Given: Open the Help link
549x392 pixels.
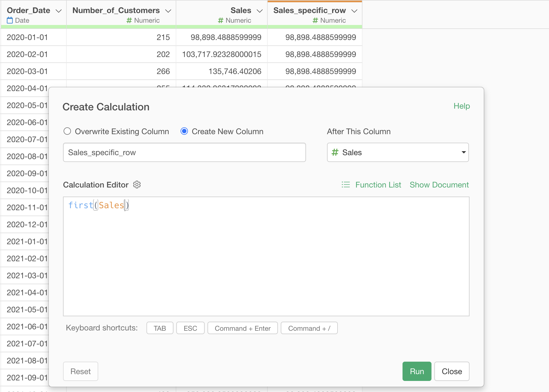Looking at the screenshot, I should [x=462, y=106].
